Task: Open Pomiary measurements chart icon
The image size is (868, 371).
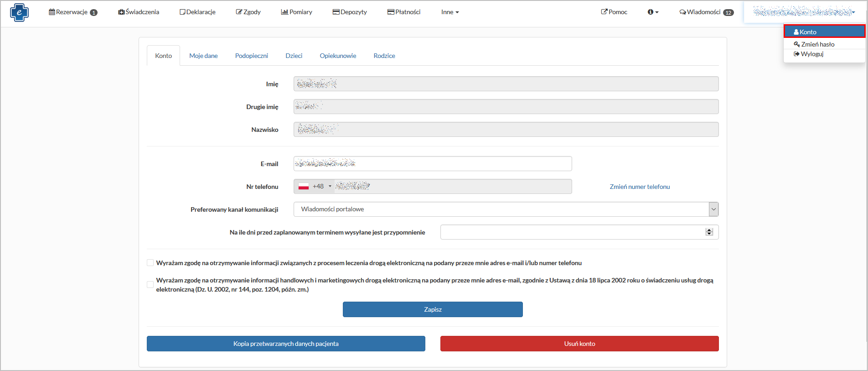Action: [x=284, y=12]
